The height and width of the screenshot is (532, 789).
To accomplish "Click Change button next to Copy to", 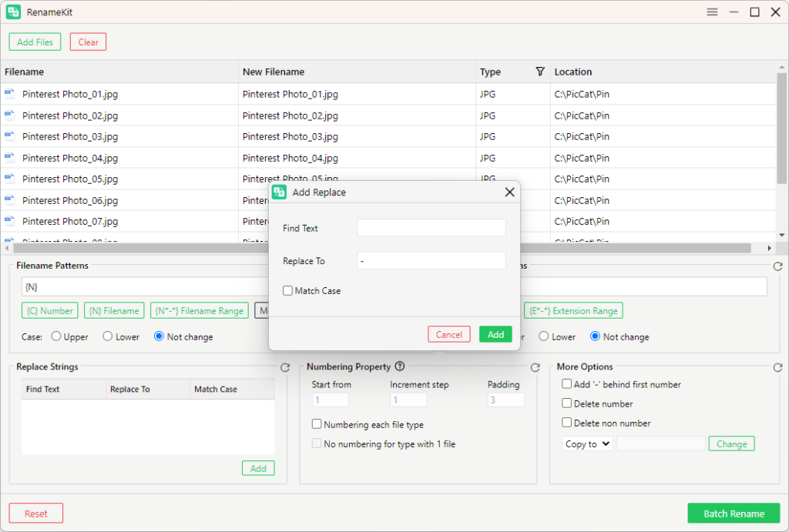I will tap(731, 443).
